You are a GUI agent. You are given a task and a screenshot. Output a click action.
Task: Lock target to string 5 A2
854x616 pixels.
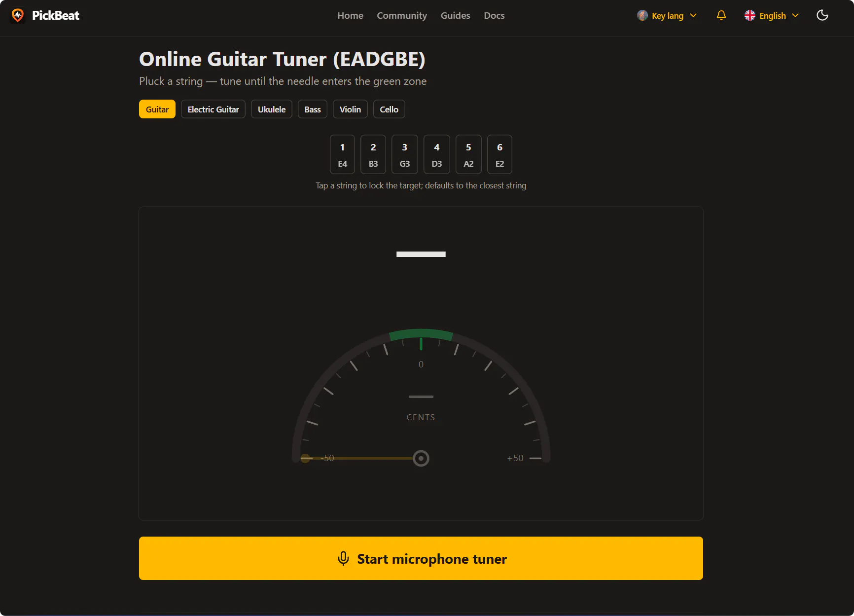[468, 154]
